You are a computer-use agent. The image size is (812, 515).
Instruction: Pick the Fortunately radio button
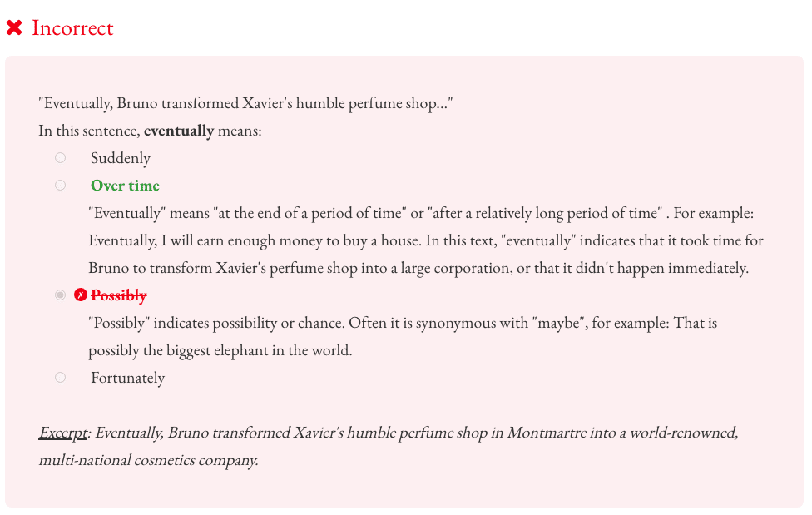pyautogui.click(x=60, y=378)
